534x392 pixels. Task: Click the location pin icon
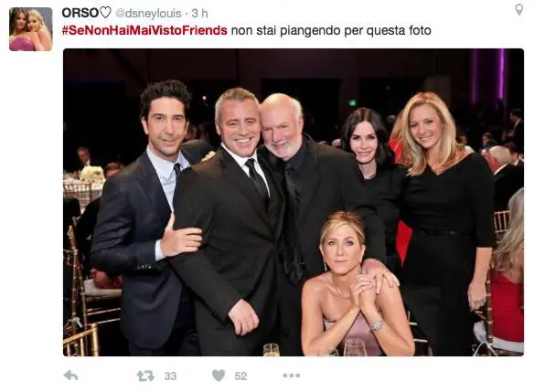pos(518,10)
